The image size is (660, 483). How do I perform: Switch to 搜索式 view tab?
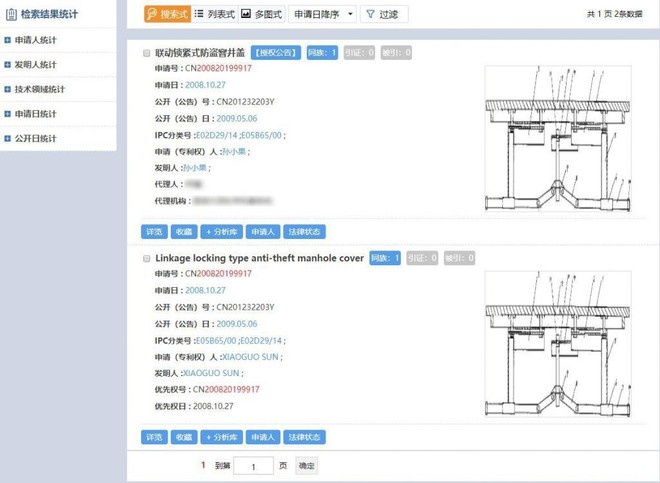pos(168,14)
